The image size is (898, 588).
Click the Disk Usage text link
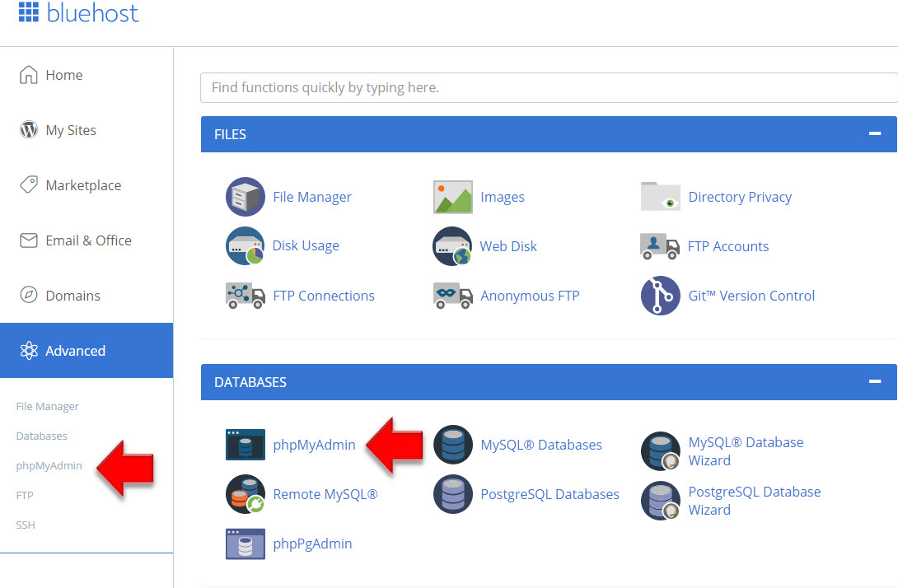point(306,245)
